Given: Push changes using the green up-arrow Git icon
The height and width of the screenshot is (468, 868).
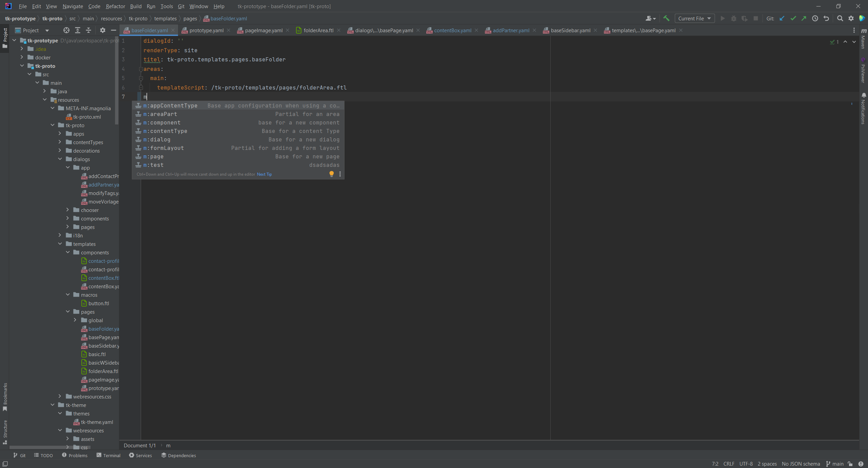Looking at the screenshot, I should (804, 18).
